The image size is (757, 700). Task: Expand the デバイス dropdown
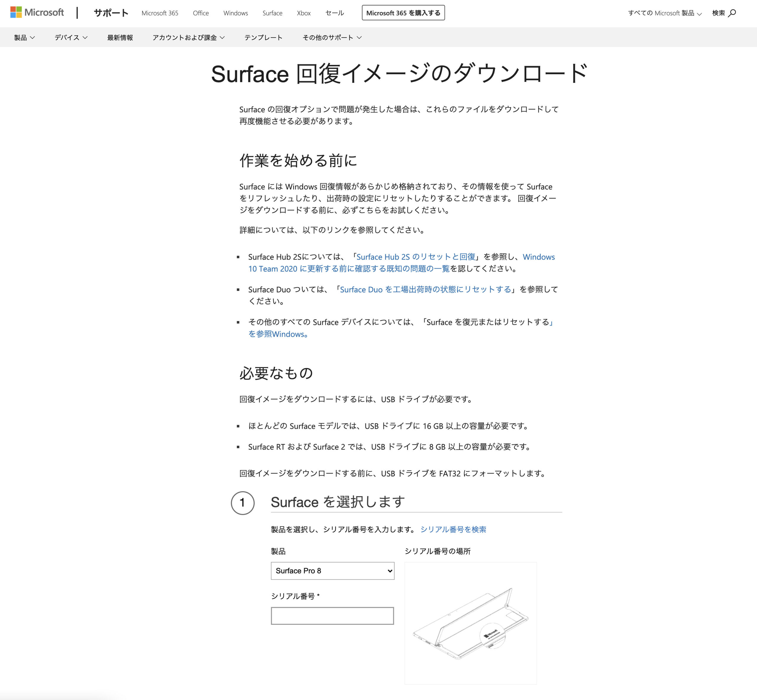71,38
